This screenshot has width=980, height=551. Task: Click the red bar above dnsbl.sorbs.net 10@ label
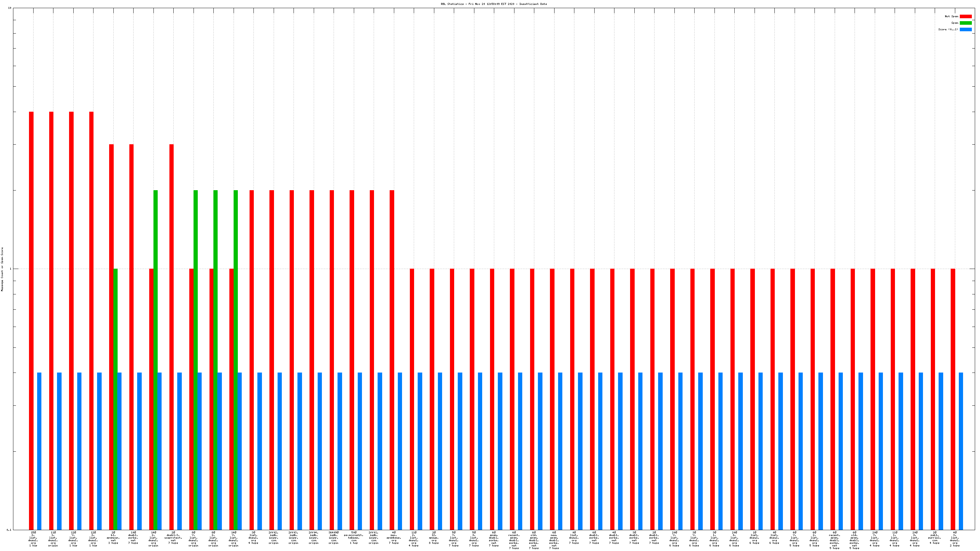pos(131,335)
